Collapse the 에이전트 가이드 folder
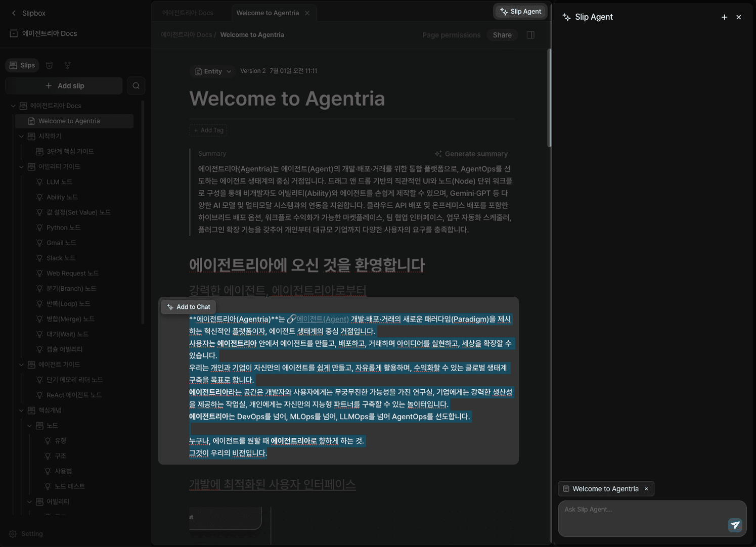 [x=22, y=364]
